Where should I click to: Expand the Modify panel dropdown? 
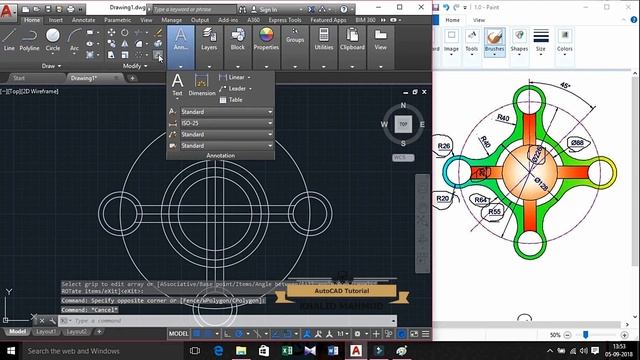coord(135,66)
